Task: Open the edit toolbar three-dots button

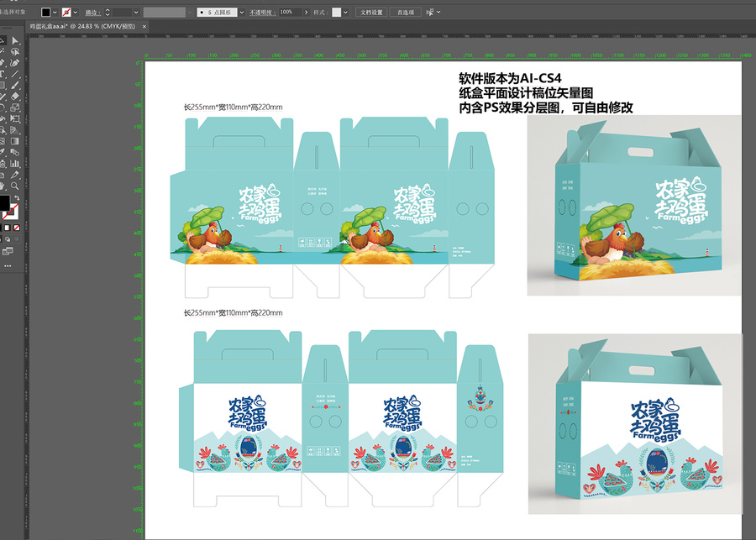Action: 8,265
